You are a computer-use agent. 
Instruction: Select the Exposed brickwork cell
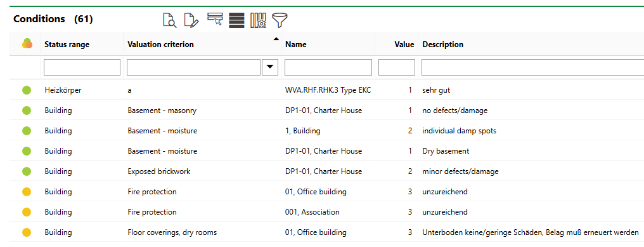(159, 171)
